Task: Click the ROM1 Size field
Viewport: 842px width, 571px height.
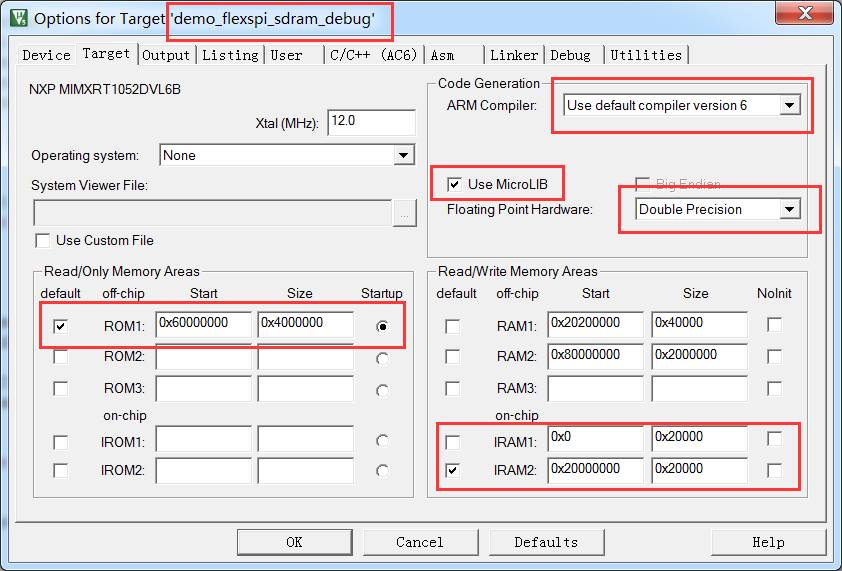Action: click(x=306, y=324)
